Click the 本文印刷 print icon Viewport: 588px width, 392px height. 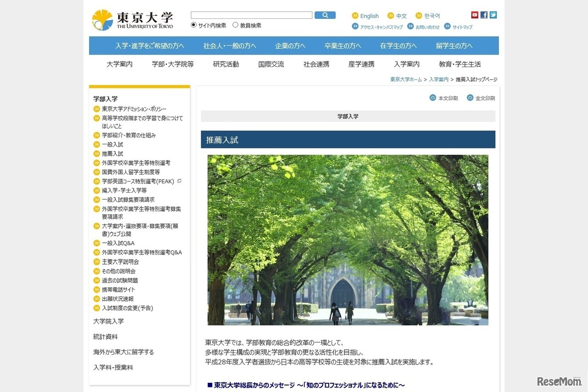coord(432,98)
